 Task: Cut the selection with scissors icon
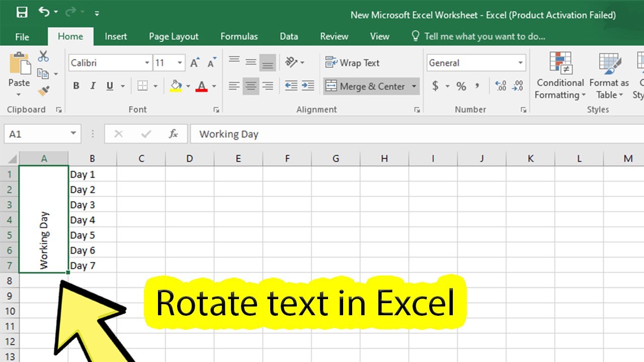coord(43,56)
